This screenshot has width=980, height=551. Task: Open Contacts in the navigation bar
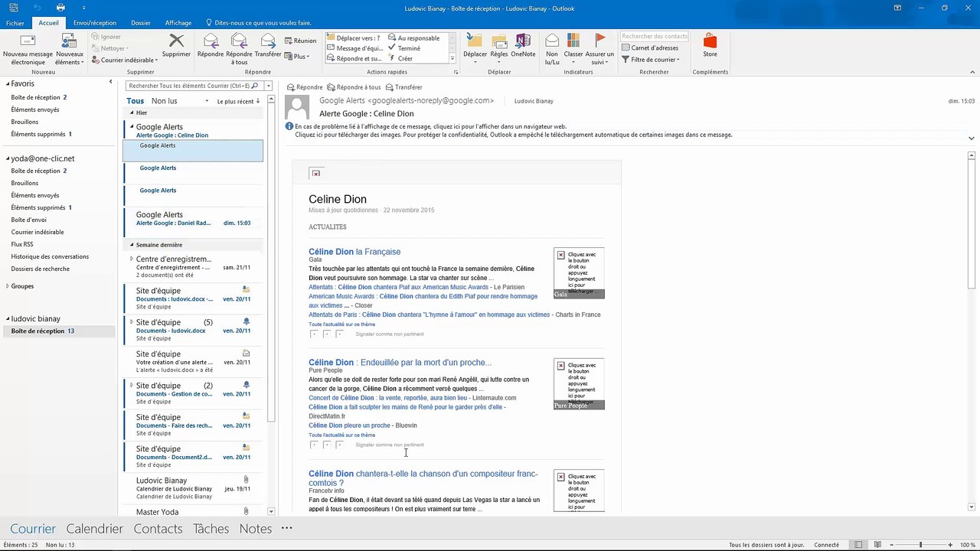tap(158, 529)
